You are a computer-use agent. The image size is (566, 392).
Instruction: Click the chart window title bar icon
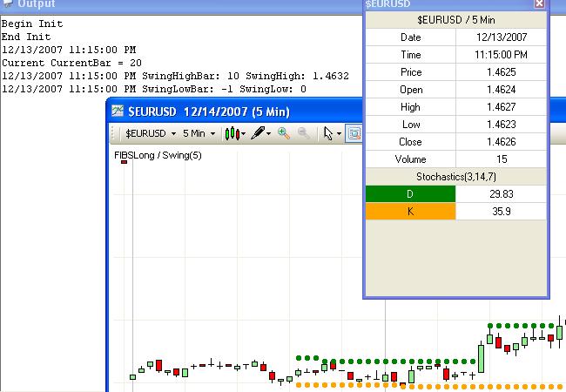pyautogui.click(x=118, y=112)
